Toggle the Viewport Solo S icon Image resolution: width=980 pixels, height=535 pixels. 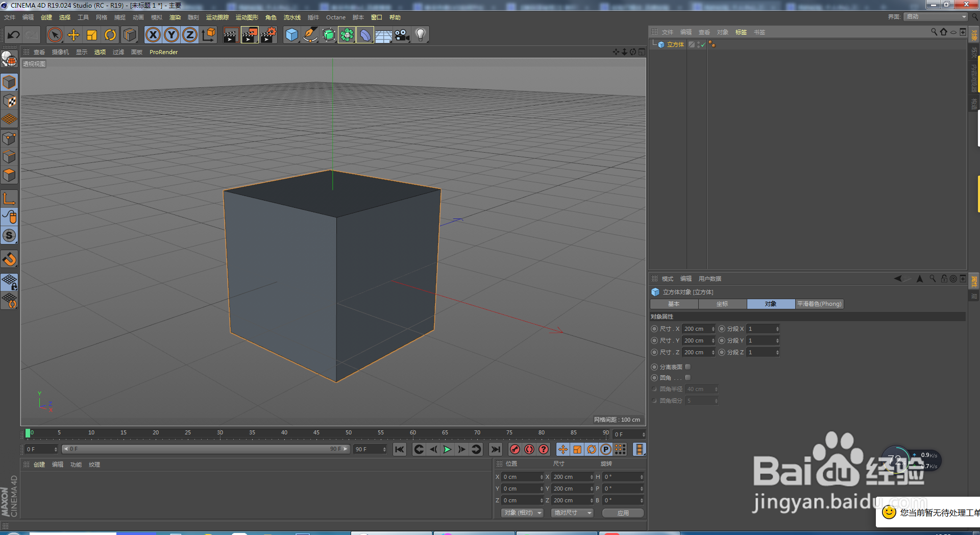pos(10,235)
